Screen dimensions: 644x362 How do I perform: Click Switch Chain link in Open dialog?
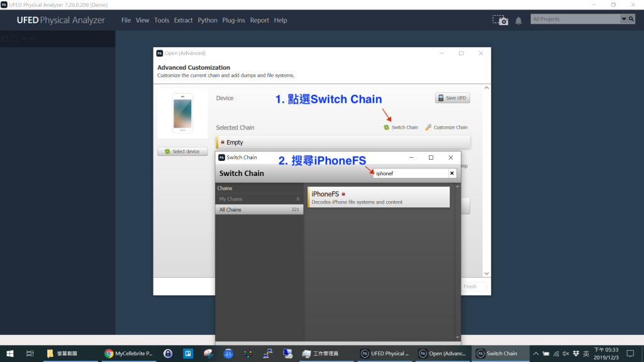point(401,127)
